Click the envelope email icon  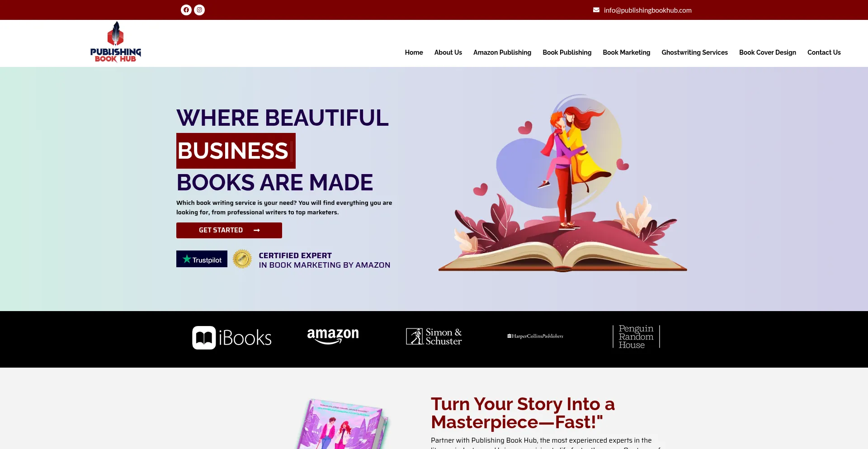(x=596, y=10)
